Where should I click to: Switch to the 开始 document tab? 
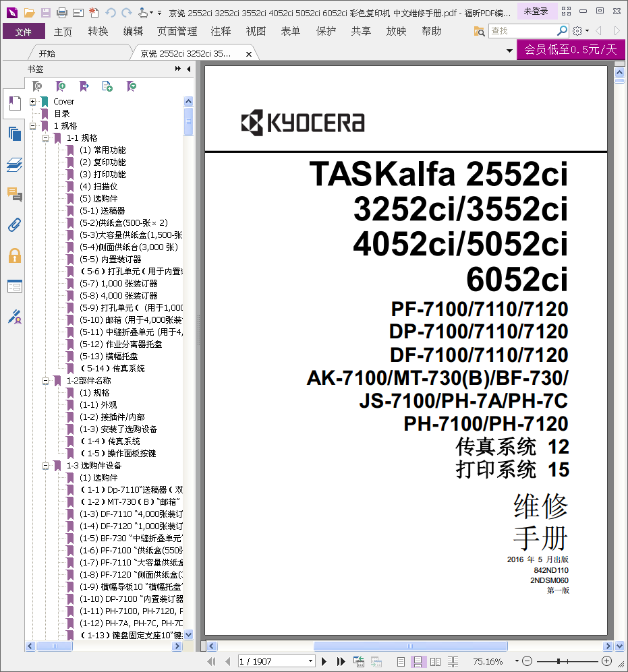(x=47, y=53)
